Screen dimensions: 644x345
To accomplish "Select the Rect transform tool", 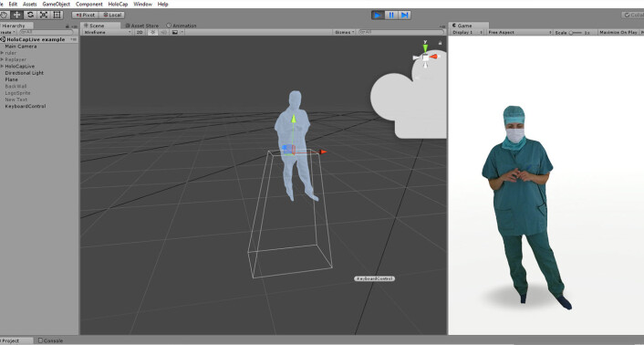I will click(57, 15).
